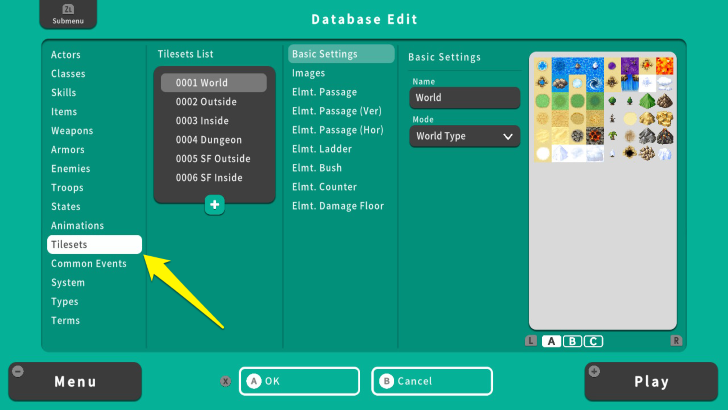Open the Skills database category

(64, 93)
